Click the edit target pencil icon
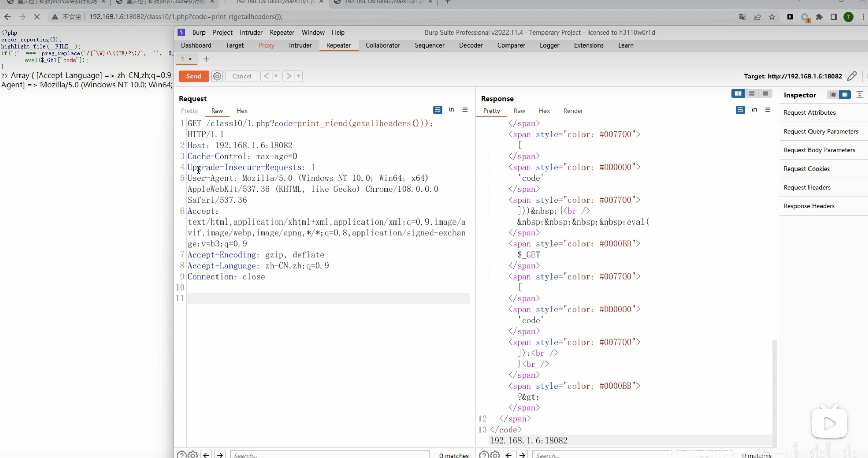 click(852, 76)
